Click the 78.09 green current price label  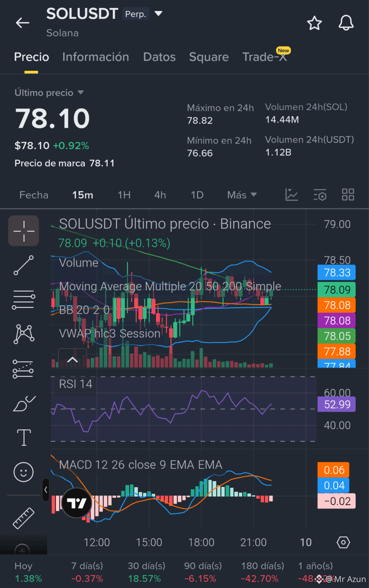click(x=337, y=290)
